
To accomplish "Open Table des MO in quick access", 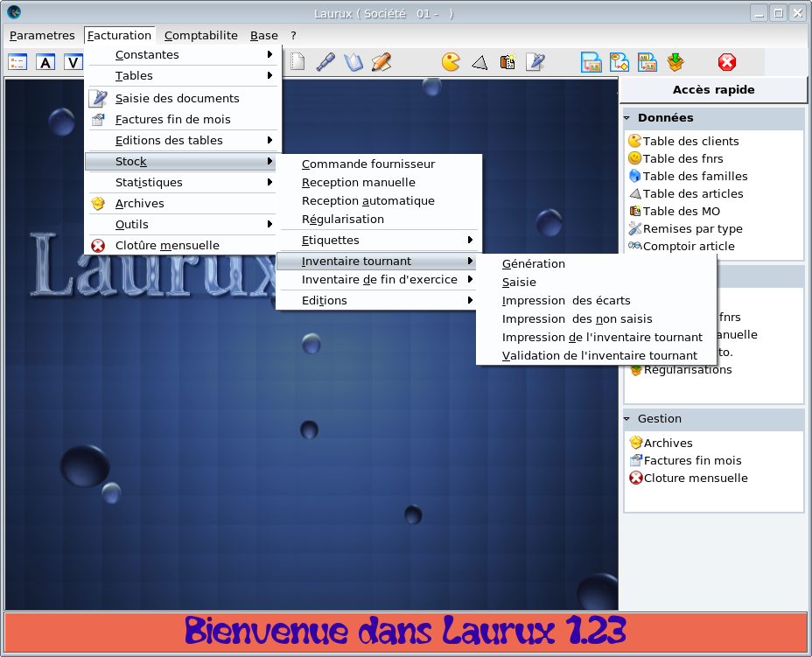I will tap(675, 211).
